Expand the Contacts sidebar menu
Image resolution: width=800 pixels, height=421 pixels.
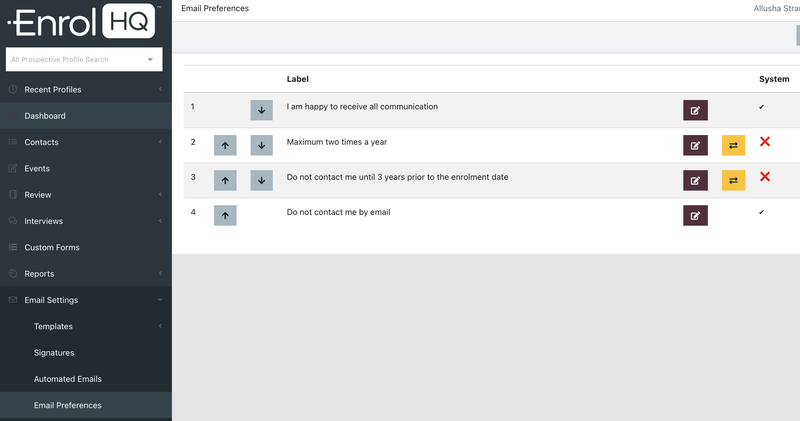(x=85, y=142)
